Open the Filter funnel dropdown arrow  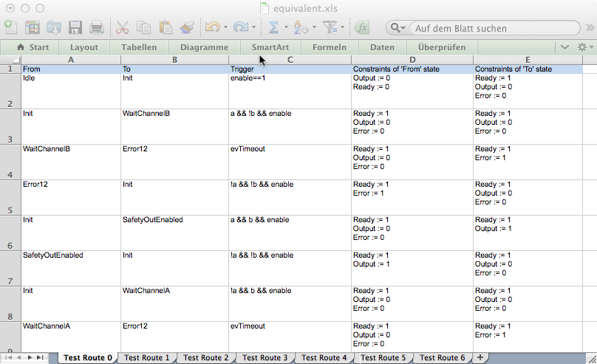click(x=344, y=28)
